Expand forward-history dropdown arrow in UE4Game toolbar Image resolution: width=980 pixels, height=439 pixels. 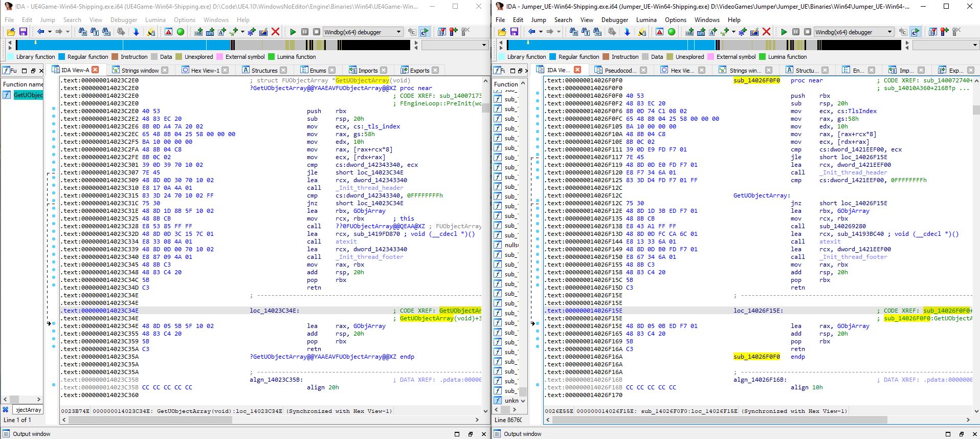[67, 32]
